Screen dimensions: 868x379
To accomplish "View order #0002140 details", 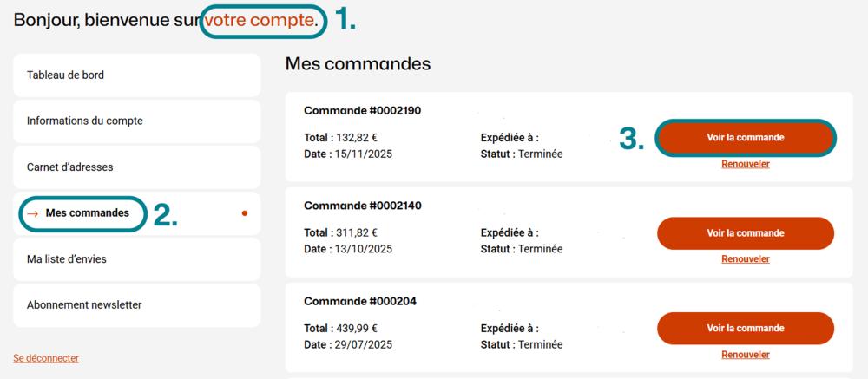I will coord(746,233).
